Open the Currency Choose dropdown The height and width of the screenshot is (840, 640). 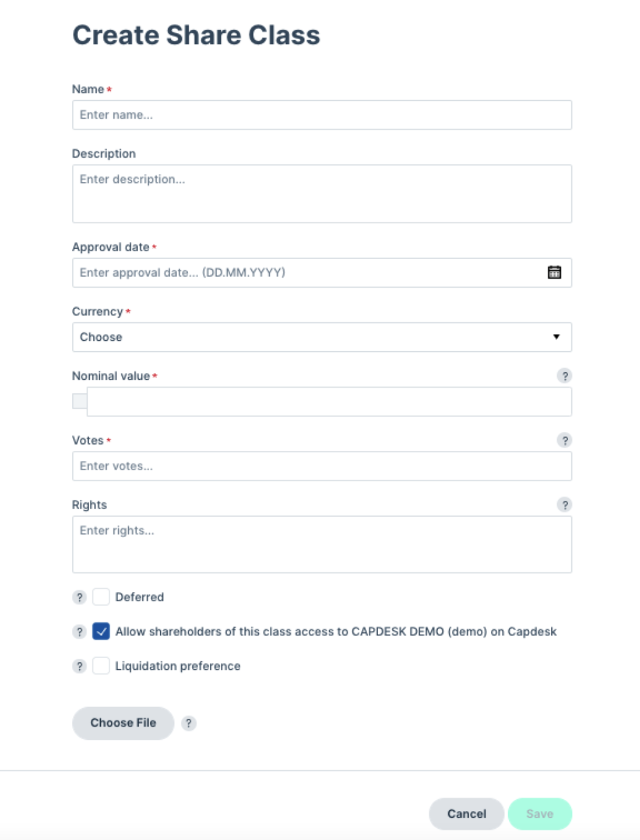(x=322, y=337)
